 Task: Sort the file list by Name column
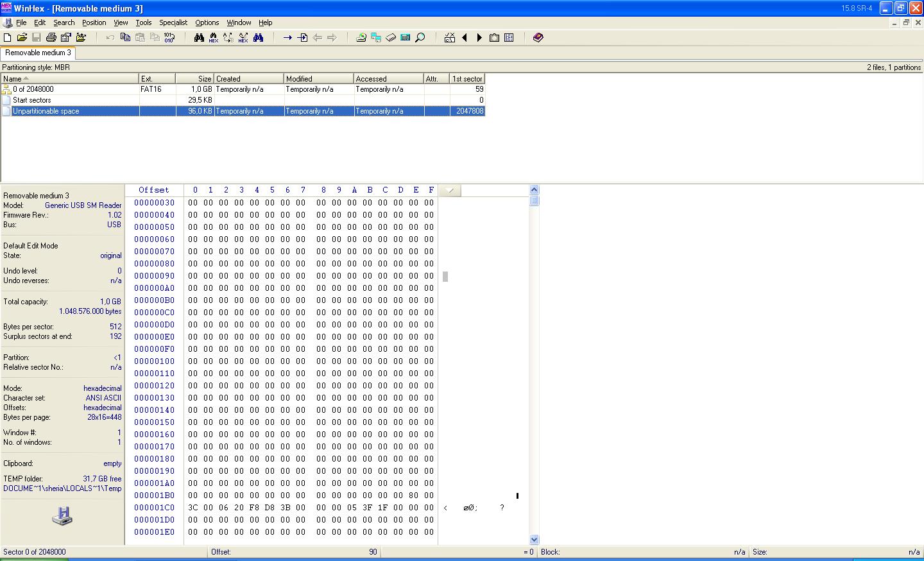[x=70, y=79]
